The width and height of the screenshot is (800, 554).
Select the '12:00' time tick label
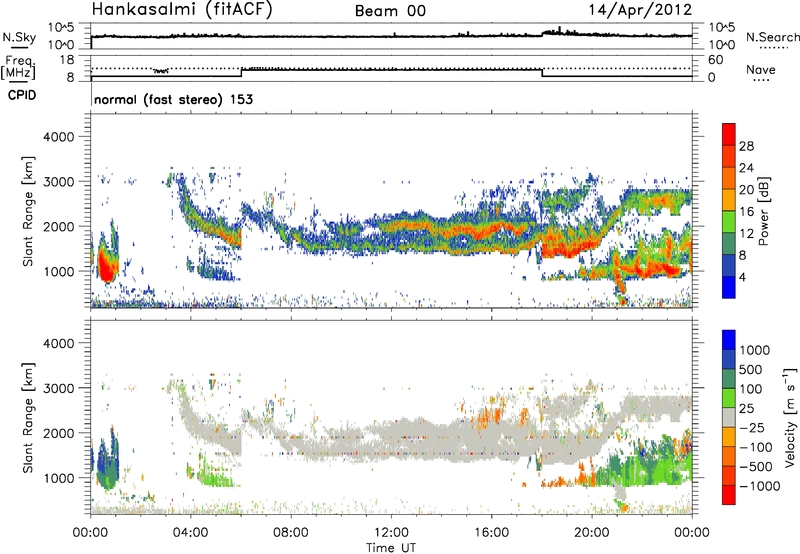(391, 533)
